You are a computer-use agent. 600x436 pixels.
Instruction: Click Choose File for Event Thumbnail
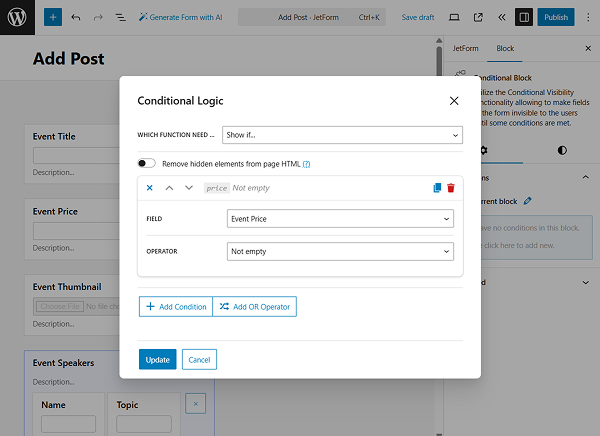60,306
